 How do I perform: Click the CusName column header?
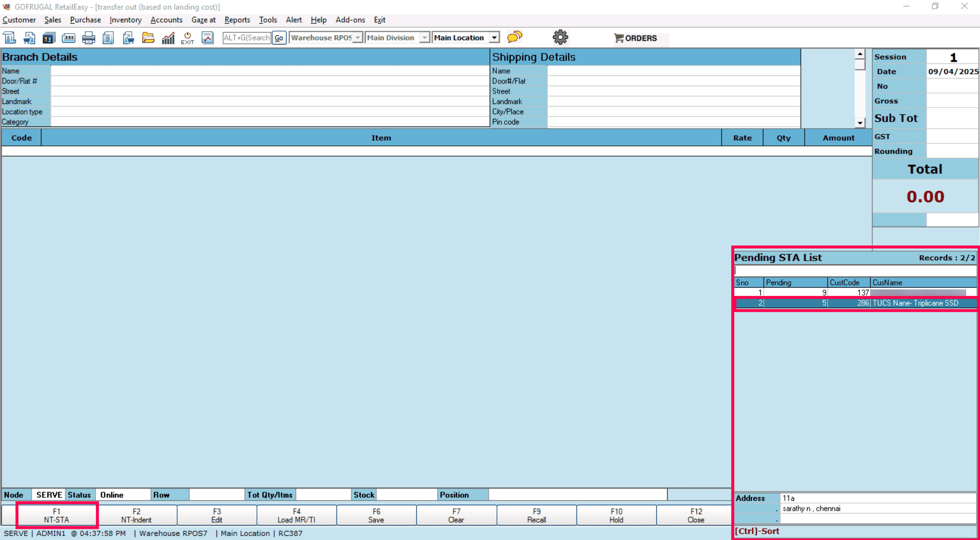pyautogui.click(x=924, y=283)
